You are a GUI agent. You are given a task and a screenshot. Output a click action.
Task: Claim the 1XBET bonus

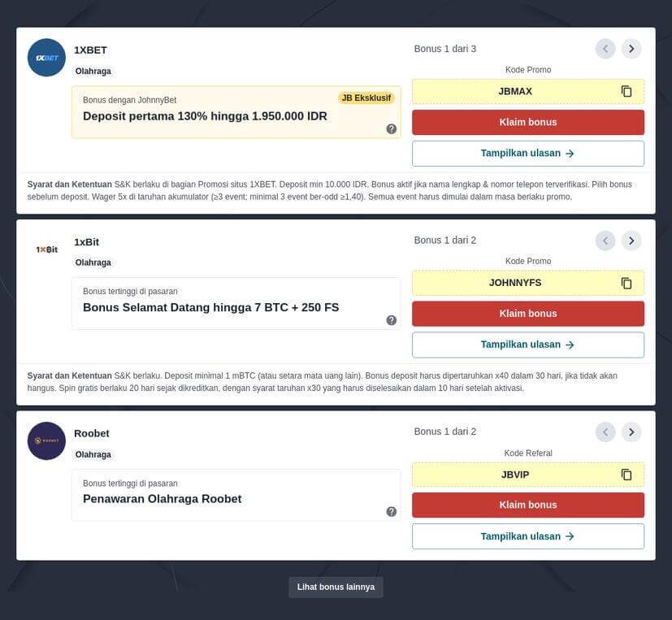pyautogui.click(x=527, y=123)
